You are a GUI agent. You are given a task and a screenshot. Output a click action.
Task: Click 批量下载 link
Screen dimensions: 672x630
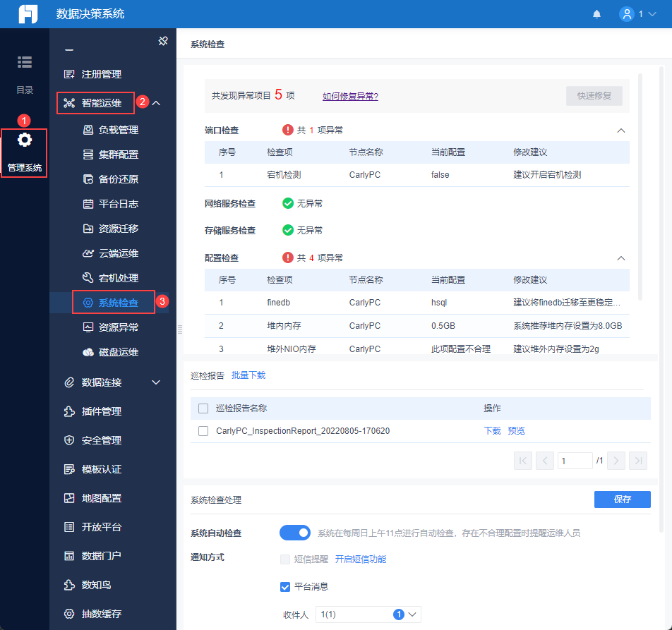click(248, 375)
